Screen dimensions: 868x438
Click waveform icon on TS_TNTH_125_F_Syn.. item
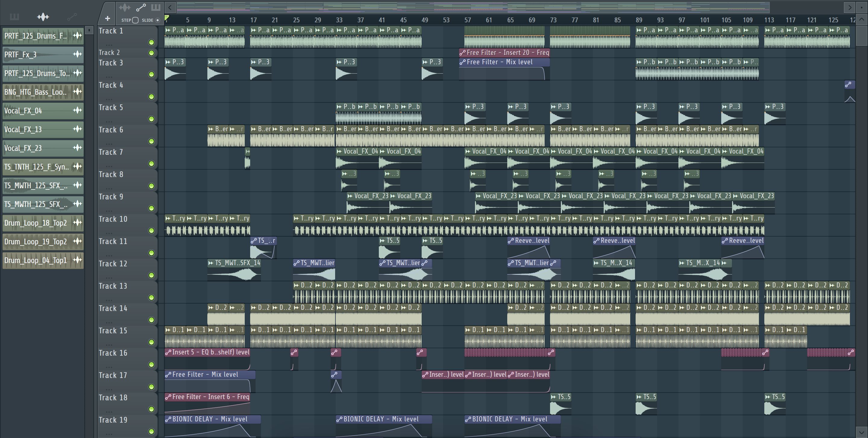[x=77, y=167]
